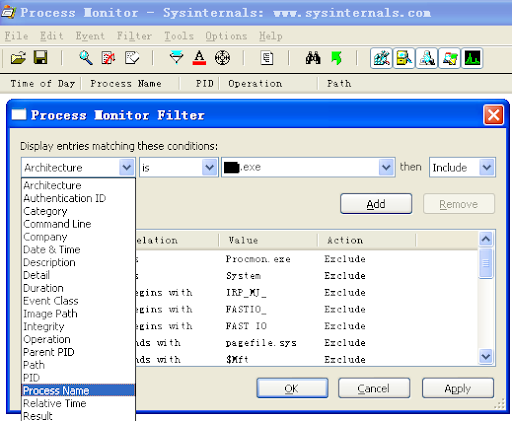Click the filter list scrollbar thumb
This screenshot has width=512, height=421.
486,263
